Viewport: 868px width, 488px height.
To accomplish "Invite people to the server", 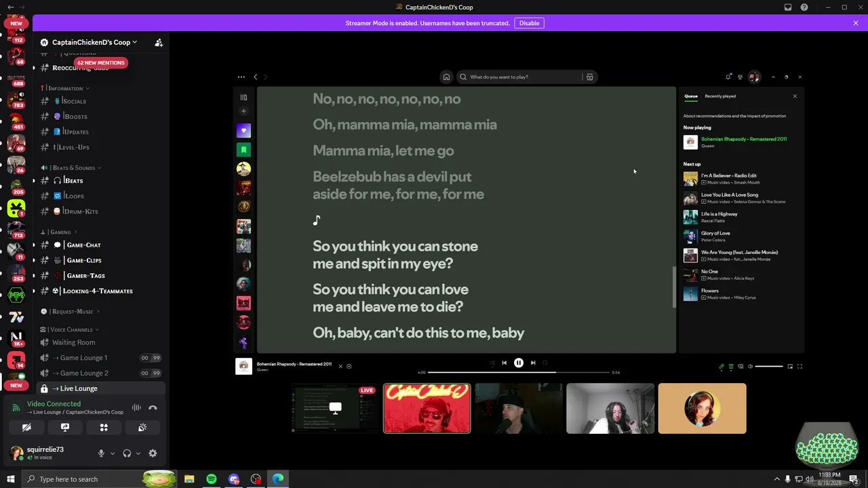I will point(159,42).
